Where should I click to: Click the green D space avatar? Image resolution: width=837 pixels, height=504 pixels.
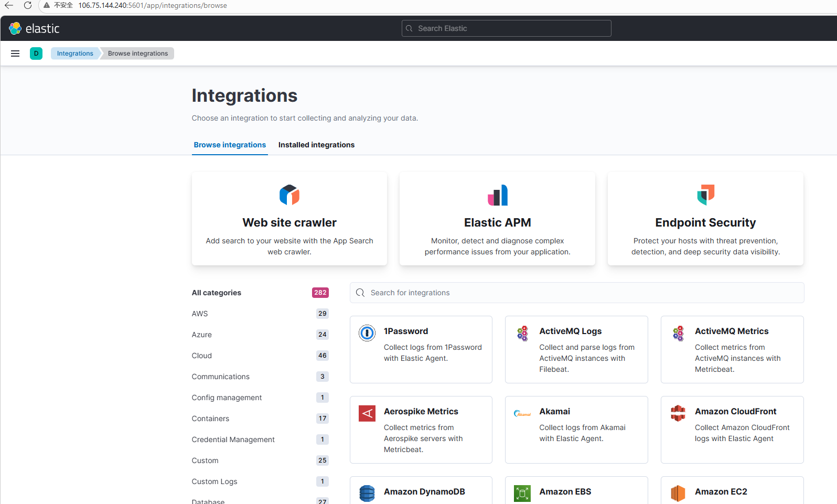tap(36, 53)
